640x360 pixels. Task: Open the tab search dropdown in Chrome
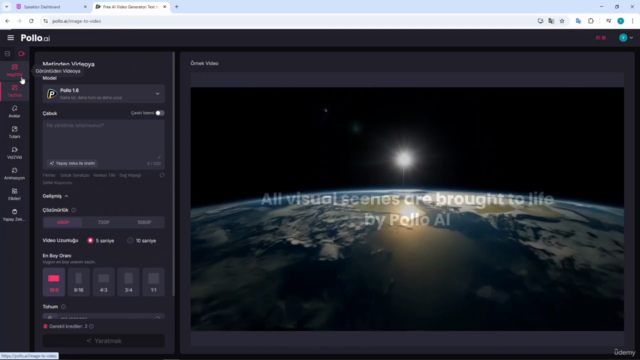[7, 7]
